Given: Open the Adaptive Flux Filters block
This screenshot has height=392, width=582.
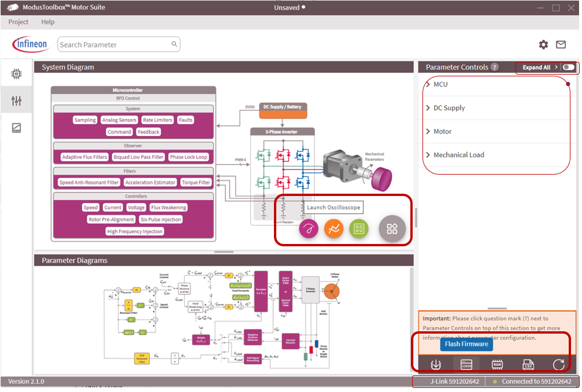Looking at the screenshot, I should click(84, 157).
